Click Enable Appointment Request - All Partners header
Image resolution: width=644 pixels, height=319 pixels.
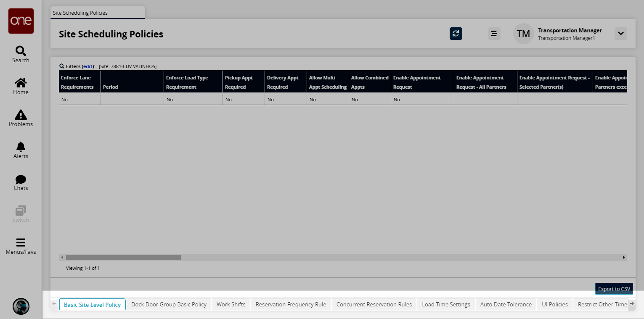click(485, 82)
